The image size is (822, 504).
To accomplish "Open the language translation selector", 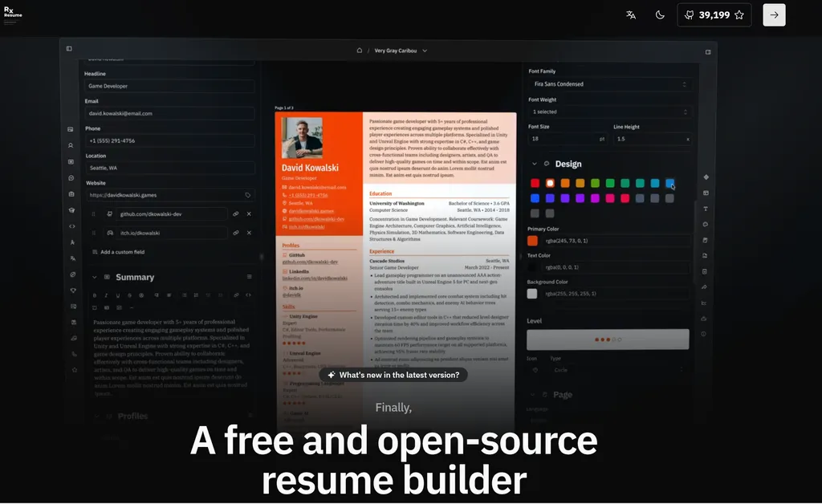I will point(631,15).
